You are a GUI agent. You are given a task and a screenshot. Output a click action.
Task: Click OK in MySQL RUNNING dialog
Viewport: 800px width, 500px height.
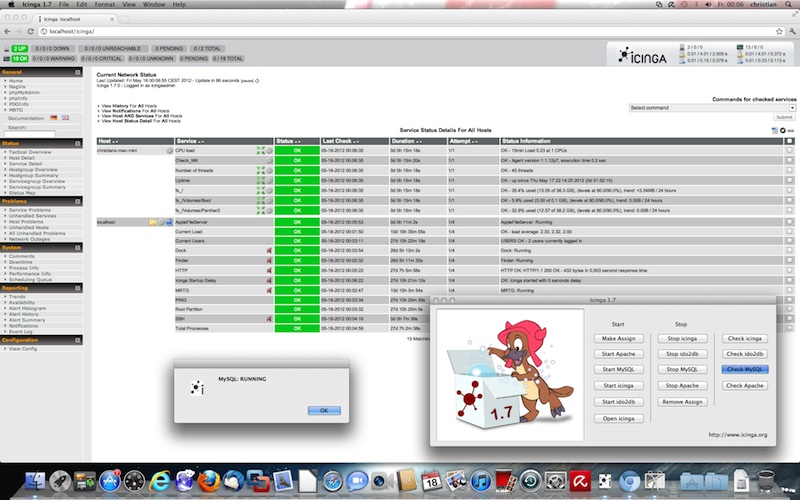(324, 410)
